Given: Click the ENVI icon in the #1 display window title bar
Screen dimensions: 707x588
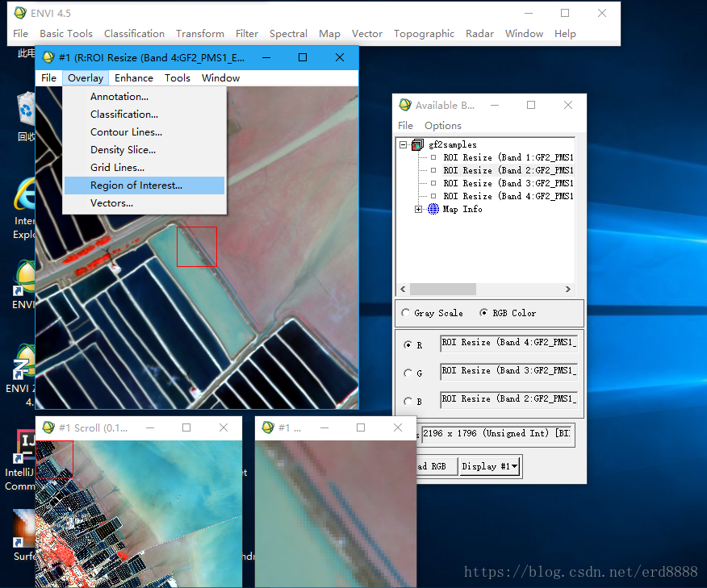Looking at the screenshot, I should tap(48, 57).
